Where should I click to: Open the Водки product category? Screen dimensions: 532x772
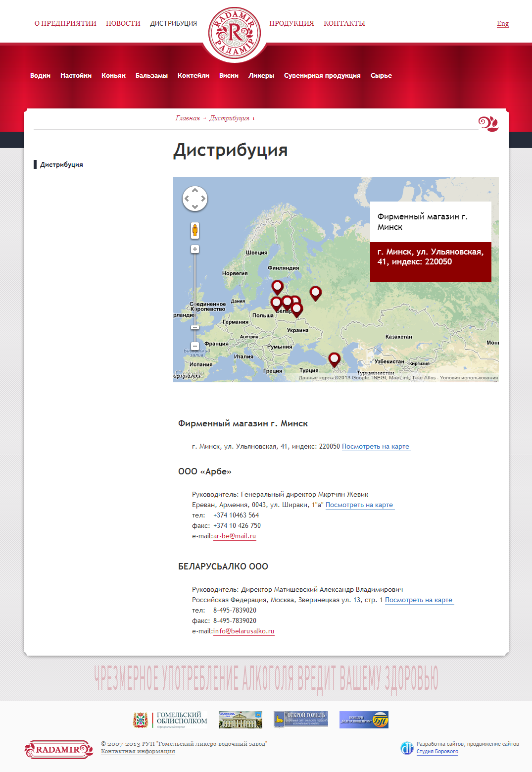click(40, 75)
